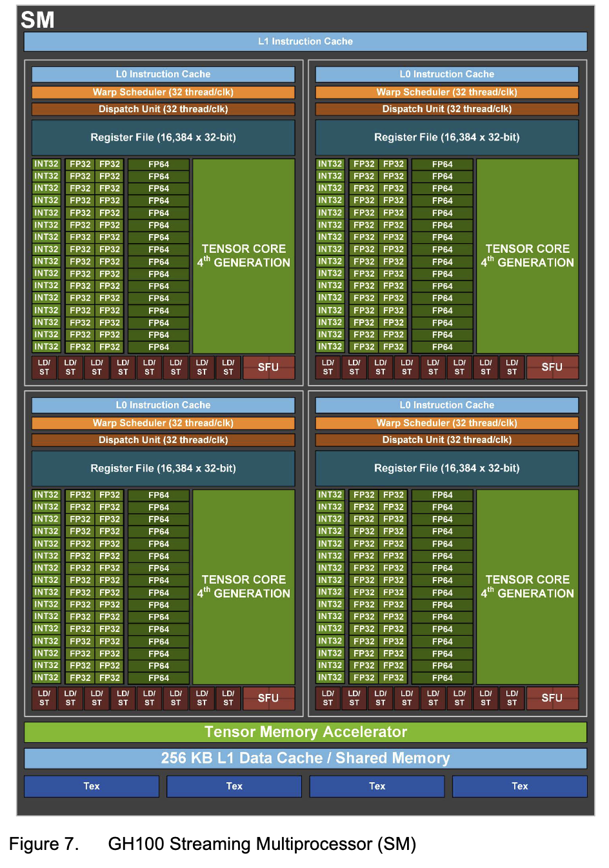Select the leftmost Tex unit
This screenshot has height=868, width=609.
[x=92, y=786]
